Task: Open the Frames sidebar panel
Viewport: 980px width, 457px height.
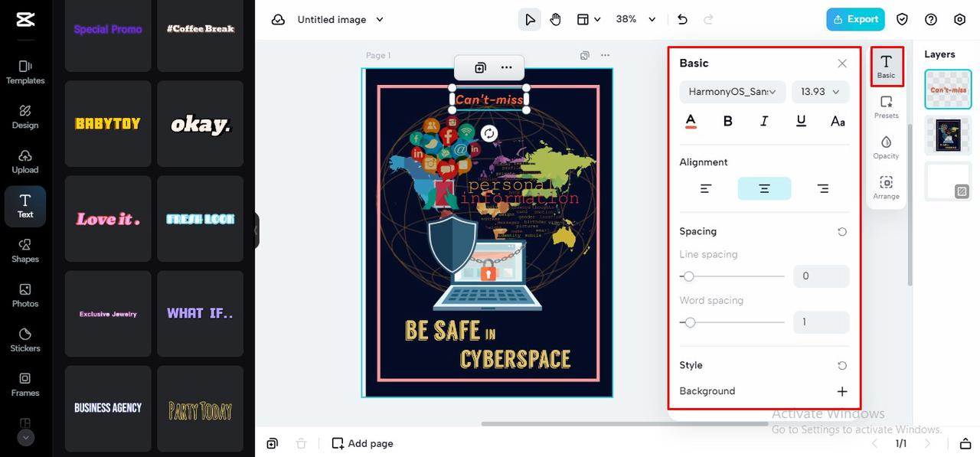Action: (25, 384)
